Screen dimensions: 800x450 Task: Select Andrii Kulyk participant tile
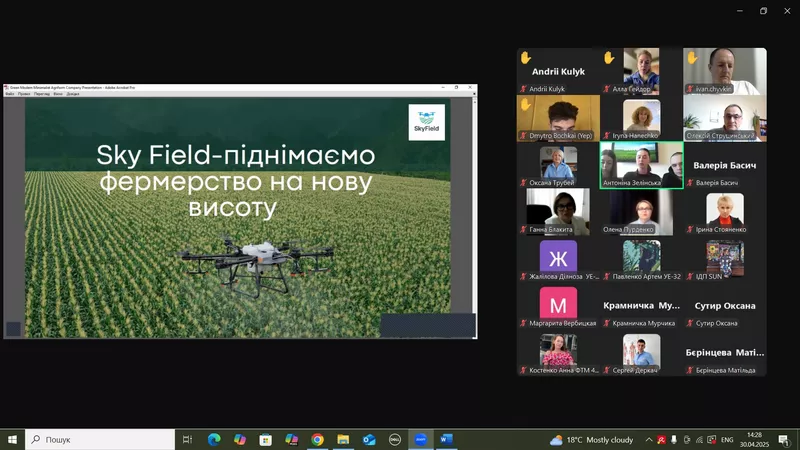(x=558, y=71)
